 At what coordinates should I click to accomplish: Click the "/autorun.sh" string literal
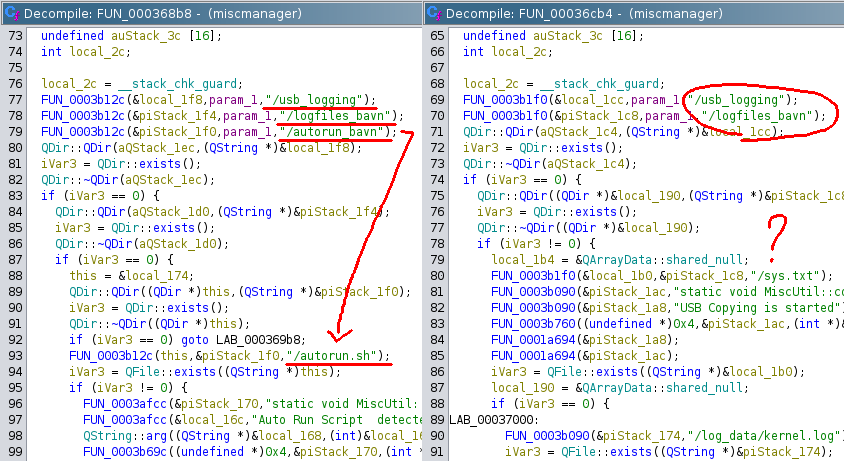tap(332, 356)
